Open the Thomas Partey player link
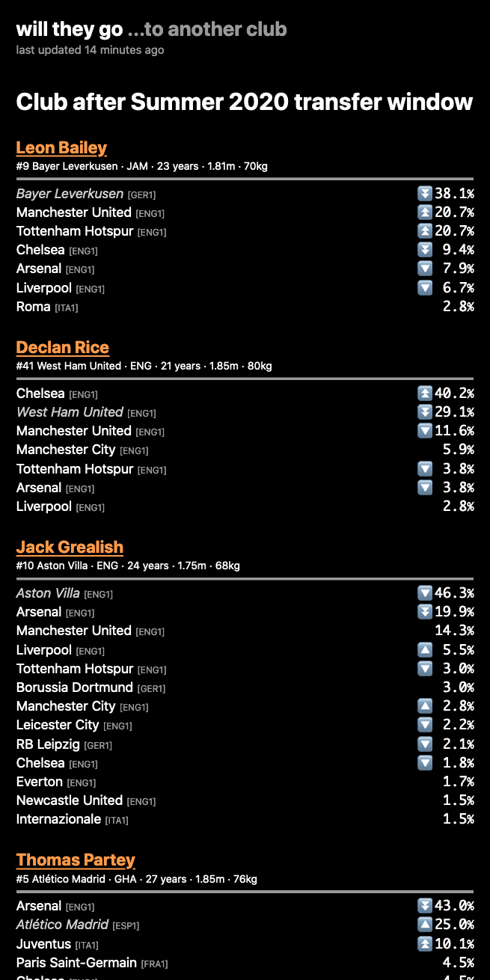 (76, 860)
